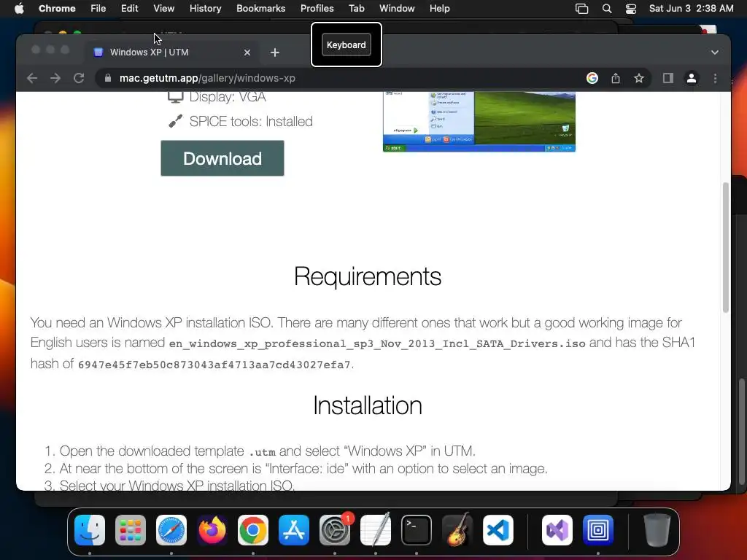Open Trash from the Dock
Screen dimensions: 747x560
coord(657,530)
